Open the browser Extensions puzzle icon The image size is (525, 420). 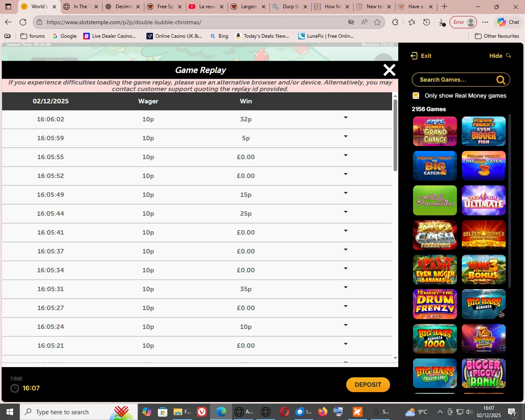(395, 22)
